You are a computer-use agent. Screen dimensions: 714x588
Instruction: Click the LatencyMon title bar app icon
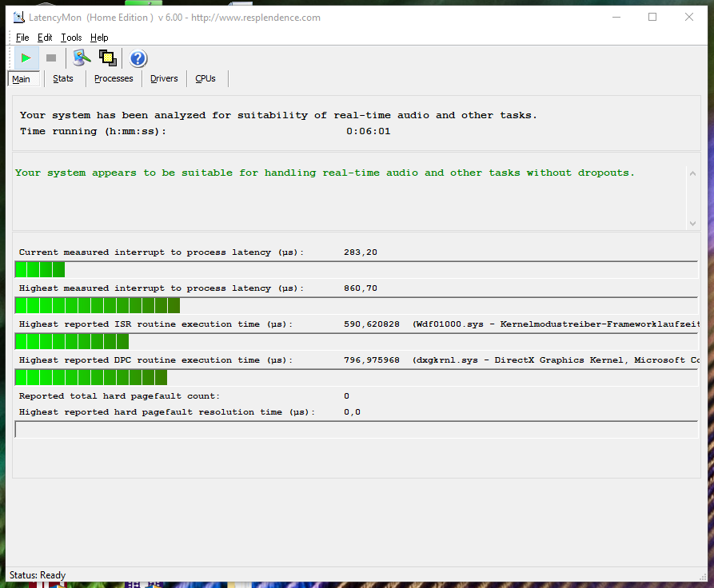click(18, 18)
